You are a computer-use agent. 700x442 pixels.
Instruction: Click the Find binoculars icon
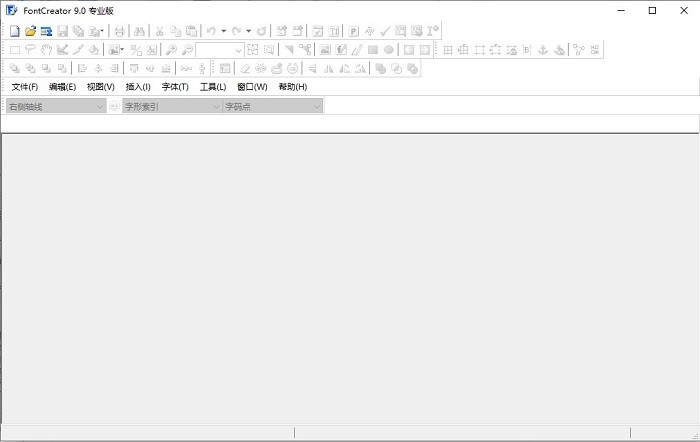pos(139,31)
